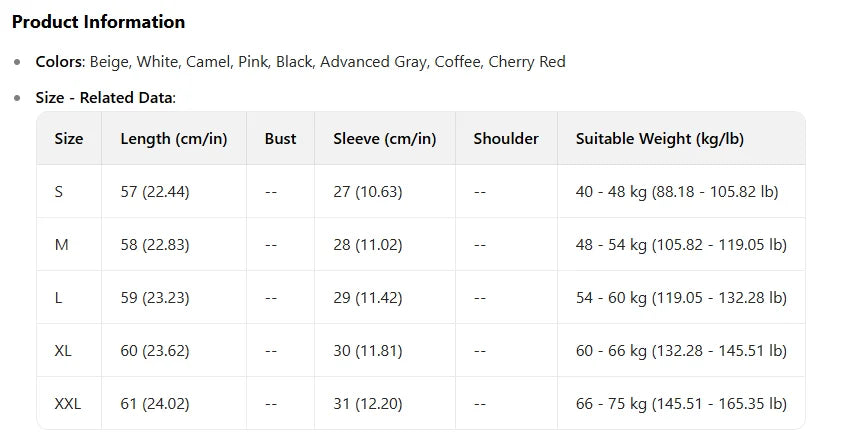The image size is (841, 439).
Task: Select the sleeve value 31 (12.20)
Action: click(x=368, y=404)
